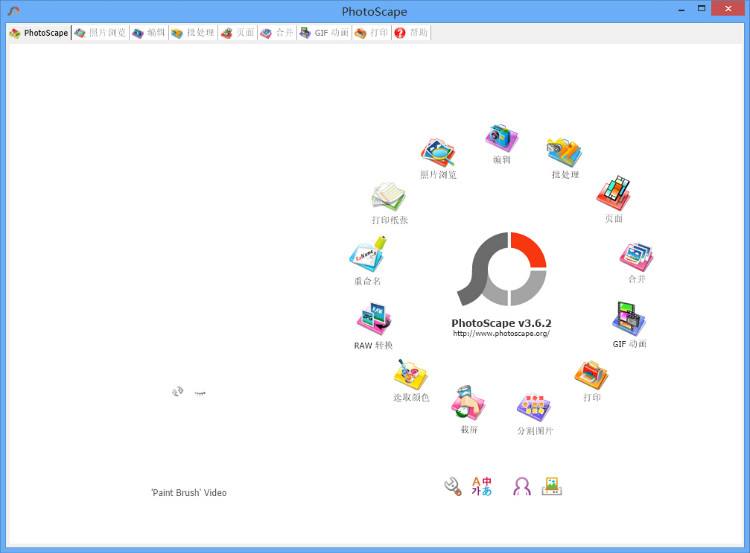
Task: Switch to the 页面 tab
Action: point(238,33)
